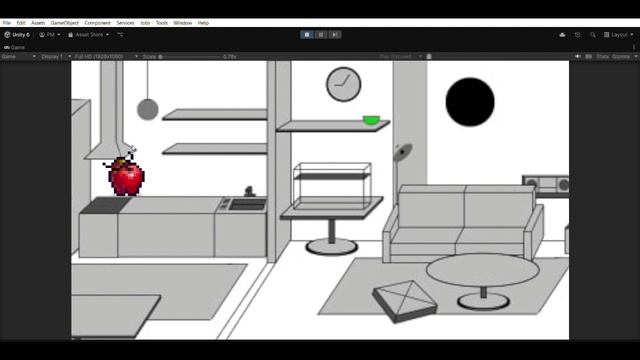Step forward one frame

(335, 35)
